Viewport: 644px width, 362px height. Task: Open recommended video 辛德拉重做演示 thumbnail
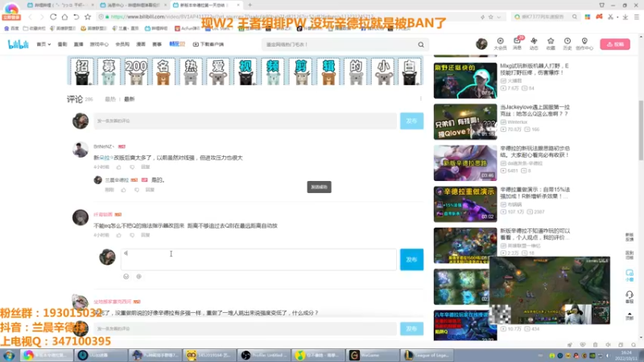465,204
